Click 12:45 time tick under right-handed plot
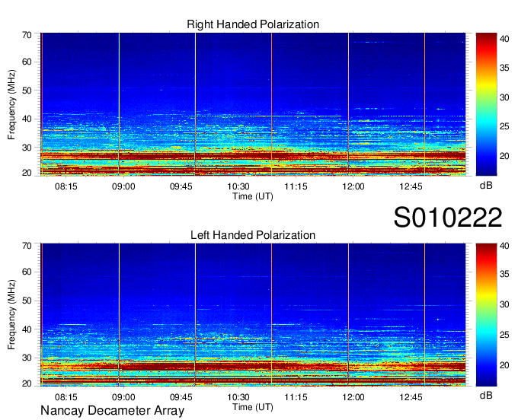Viewport: 518px width, 420px height. [x=411, y=186]
